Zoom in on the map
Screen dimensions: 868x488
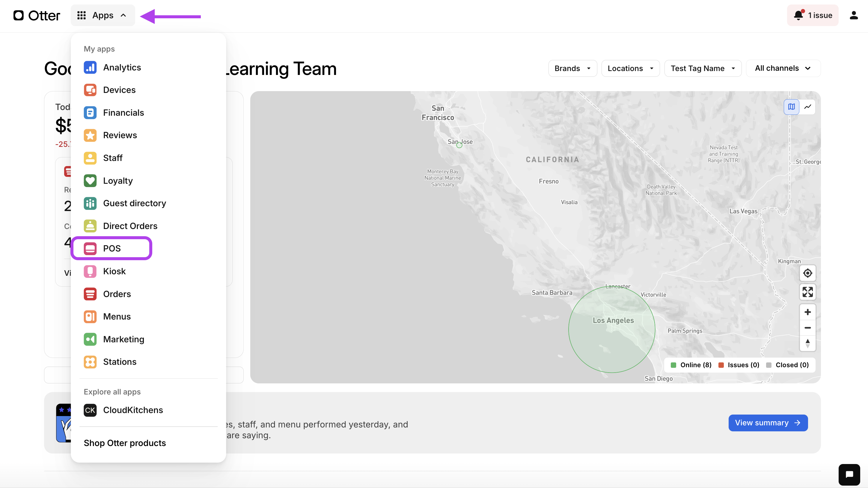(x=807, y=312)
